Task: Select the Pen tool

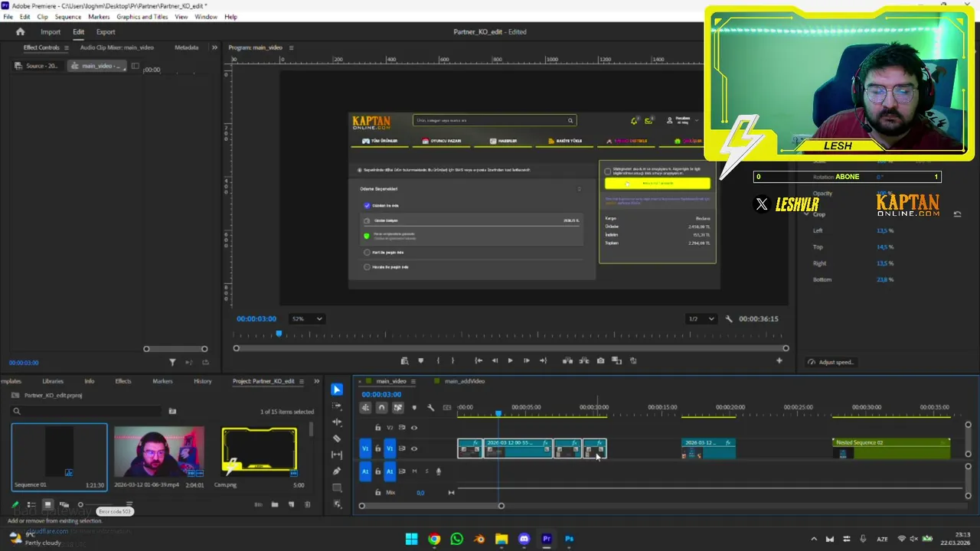Action: pos(337,471)
